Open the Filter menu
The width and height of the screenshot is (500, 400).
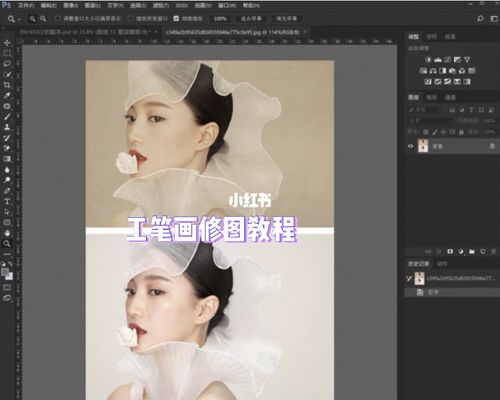pos(161,6)
